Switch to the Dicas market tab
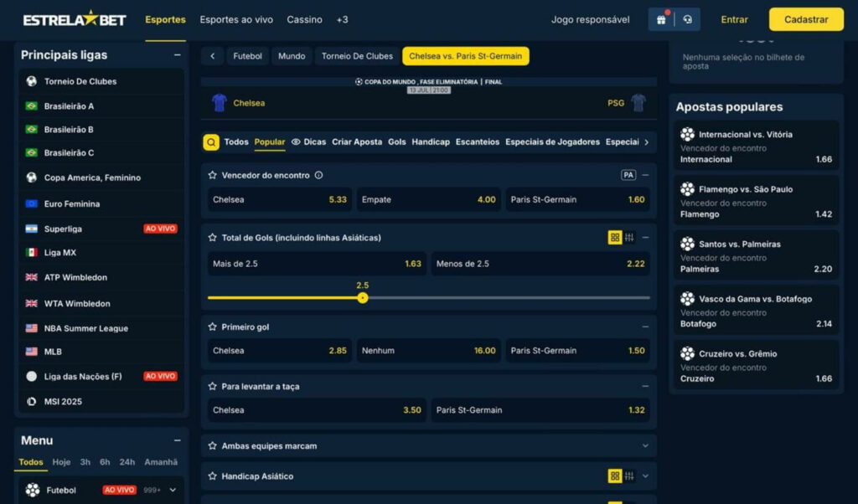The width and height of the screenshot is (858, 504). [x=308, y=142]
